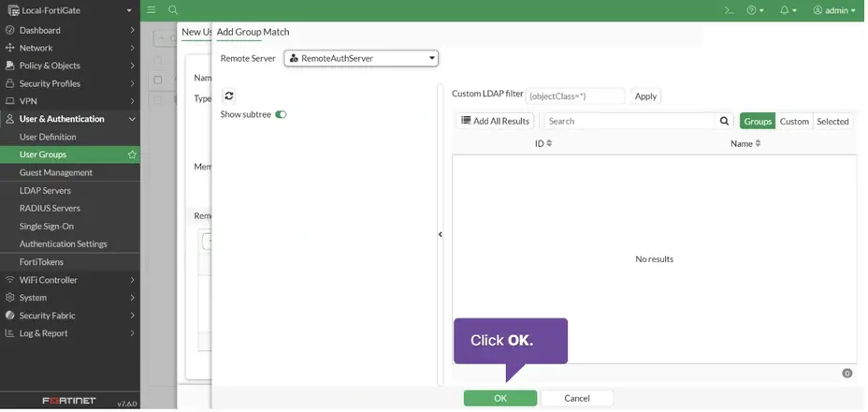868x412 pixels.
Task: Click the Cancel button
Action: click(577, 398)
